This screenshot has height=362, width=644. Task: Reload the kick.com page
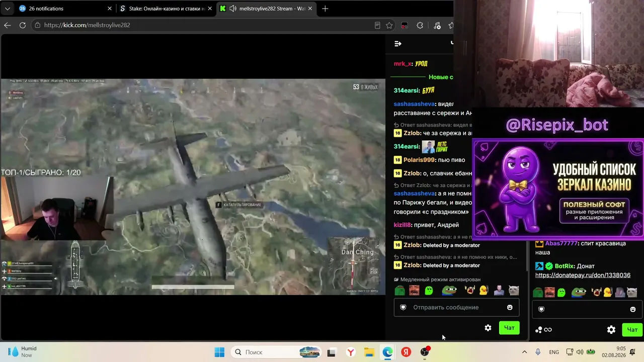[23, 25]
